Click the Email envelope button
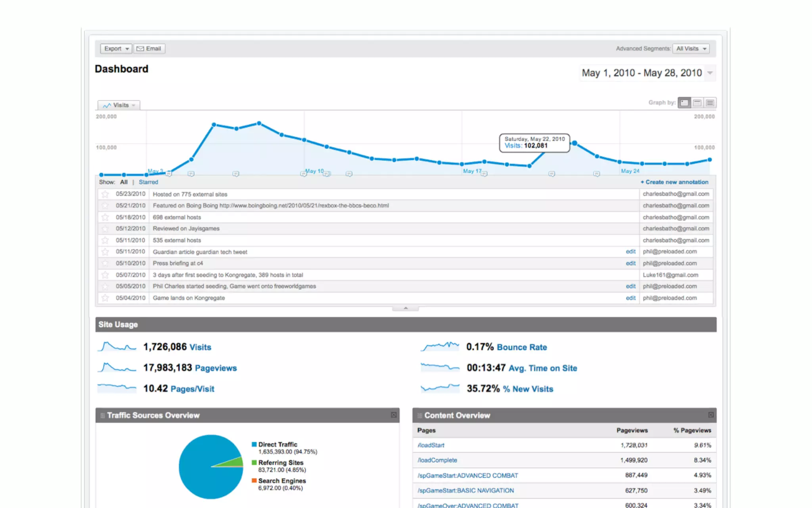 pos(149,48)
